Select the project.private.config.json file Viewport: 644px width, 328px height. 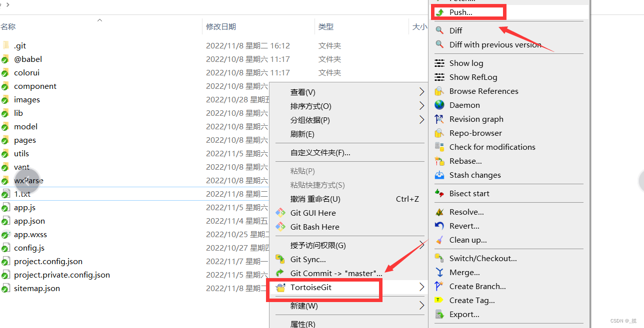coord(62,275)
